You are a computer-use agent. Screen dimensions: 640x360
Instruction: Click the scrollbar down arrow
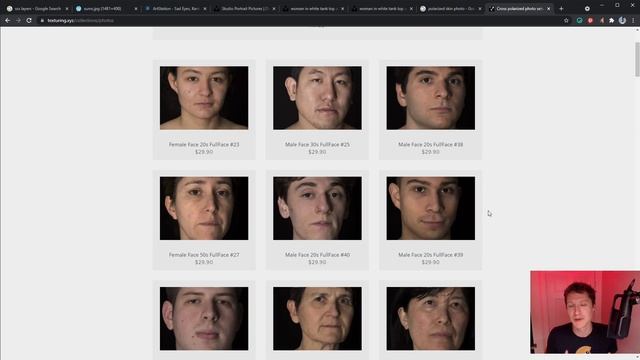point(637,357)
